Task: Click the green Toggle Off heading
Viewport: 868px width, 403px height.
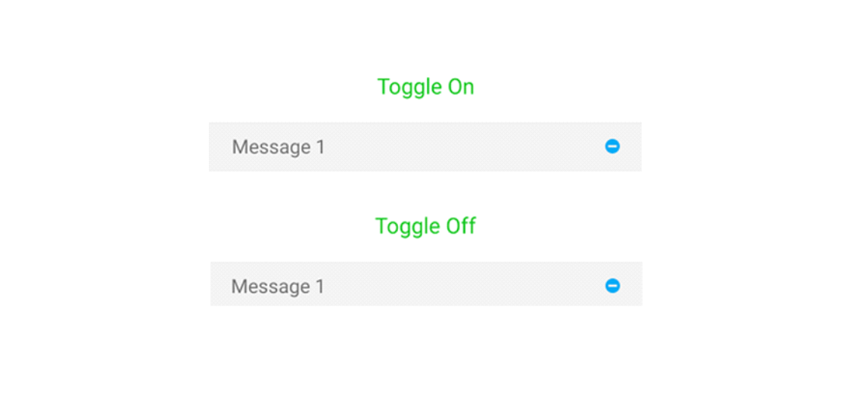Action: tap(425, 226)
